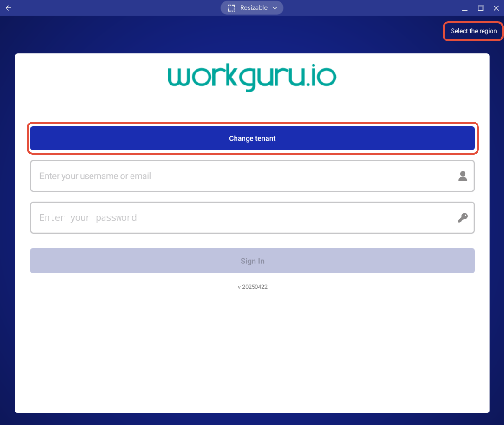Focus the password input field

[252, 218]
